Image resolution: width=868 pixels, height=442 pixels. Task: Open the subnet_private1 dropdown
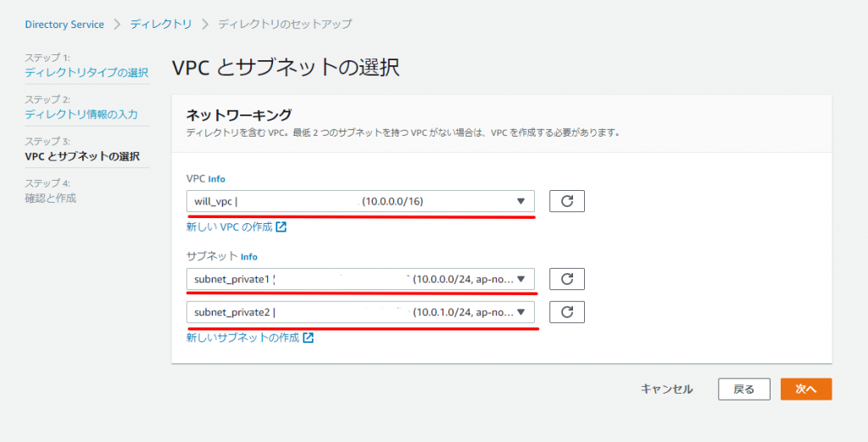360,279
